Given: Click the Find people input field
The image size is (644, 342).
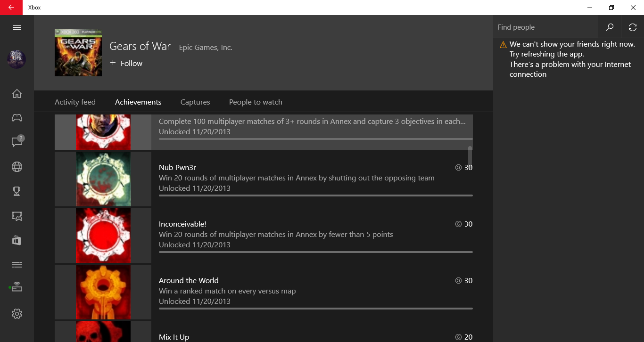Looking at the screenshot, I should pyautogui.click(x=545, y=27).
